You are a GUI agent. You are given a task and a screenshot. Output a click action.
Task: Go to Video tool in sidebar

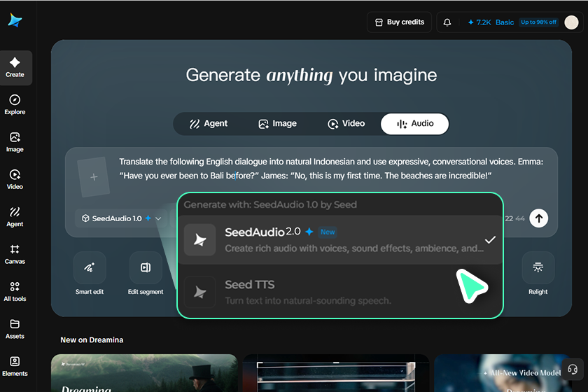point(15,179)
